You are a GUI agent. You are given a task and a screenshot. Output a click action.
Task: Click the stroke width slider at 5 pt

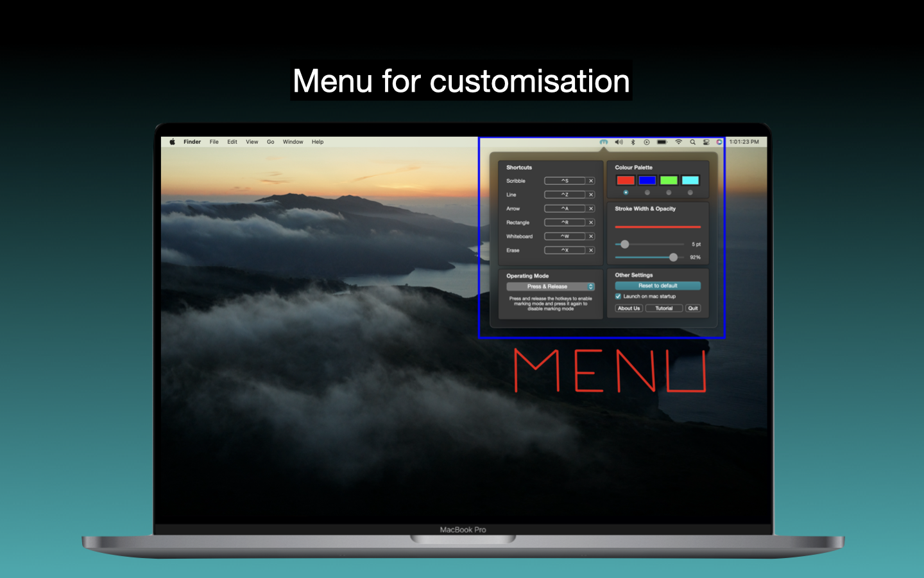click(x=624, y=244)
